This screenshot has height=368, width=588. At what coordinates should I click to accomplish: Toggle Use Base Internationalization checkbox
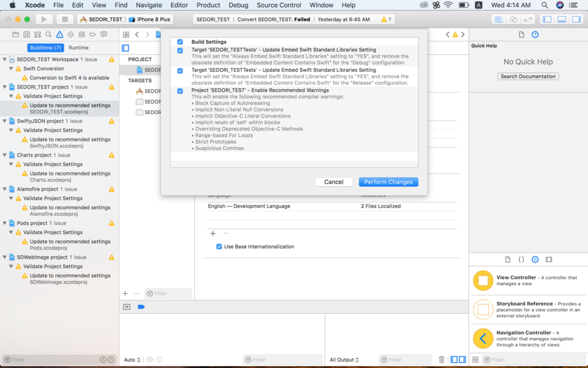point(219,247)
